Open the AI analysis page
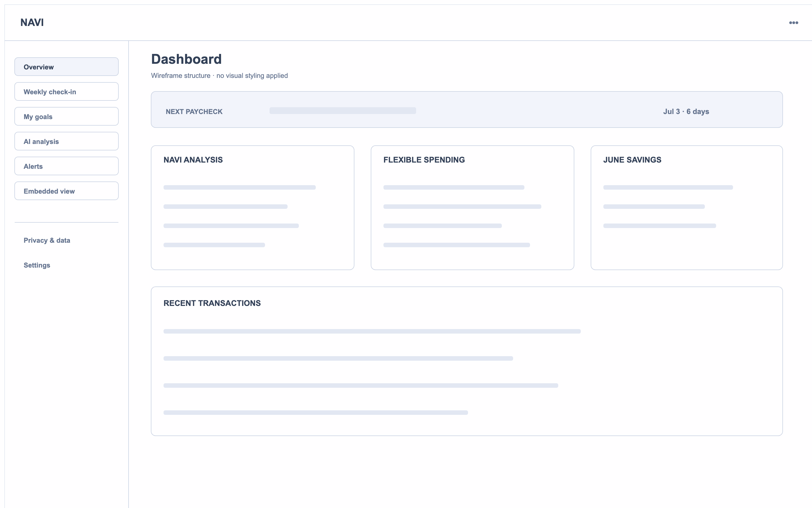The width and height of the screenshot is (812, 508). (x=67, y=141)
